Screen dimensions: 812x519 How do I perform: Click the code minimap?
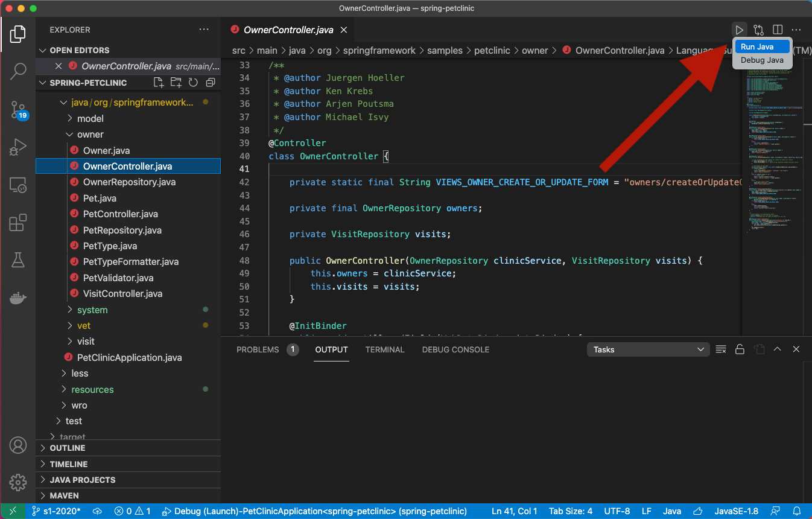point(775,151)
